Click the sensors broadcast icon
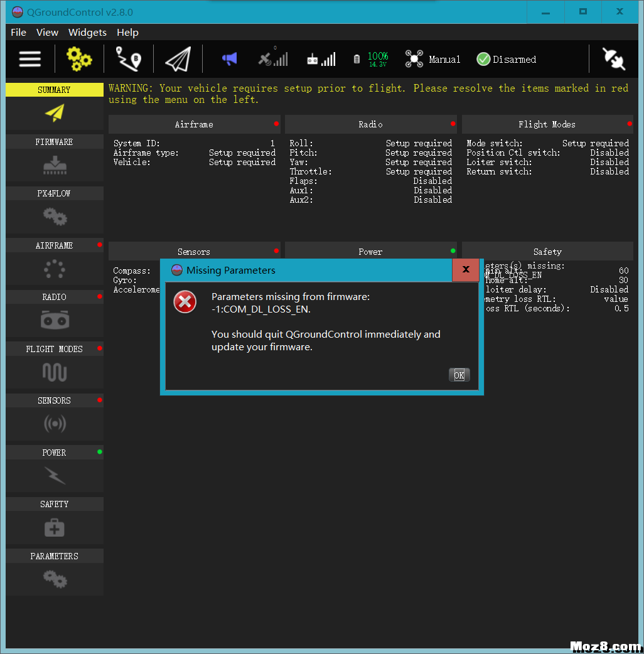The height and width of the screenshot is (654, 644). pos(55,424)
